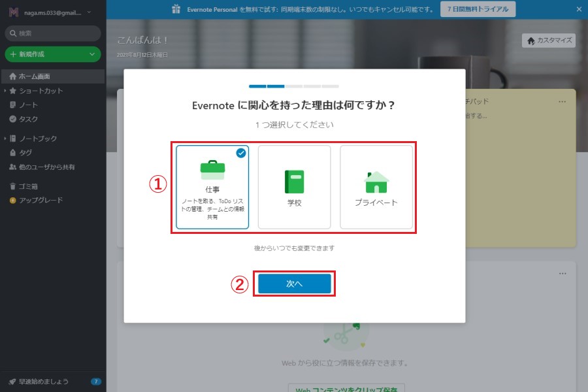Image resolution: width=588 pixels, height=392 pixels.
Task: Click the check-circle icon beside タスク
Action: pos(13,120)
